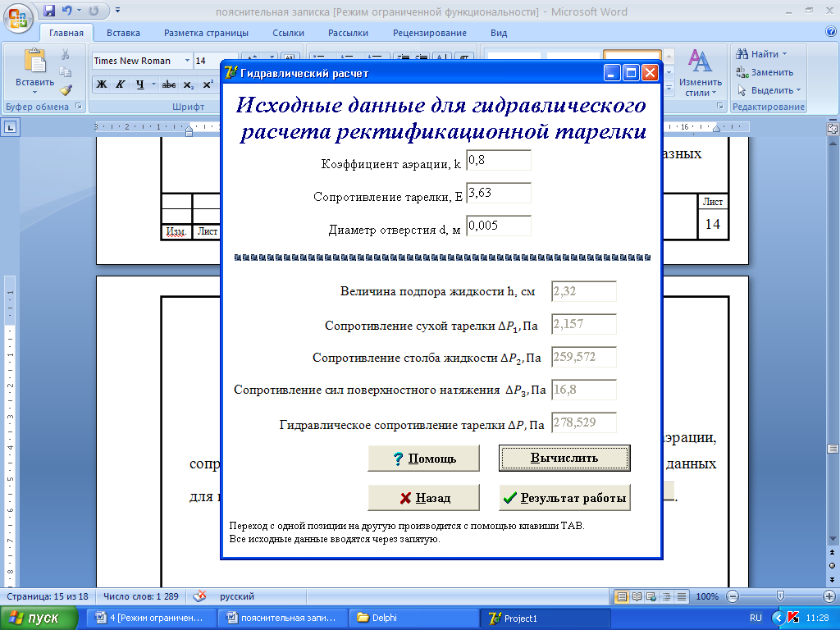This screenshot has height=630, width=840.
Task: Open the ruler toggle above scrollbar
Action: (x=832, y=128)
